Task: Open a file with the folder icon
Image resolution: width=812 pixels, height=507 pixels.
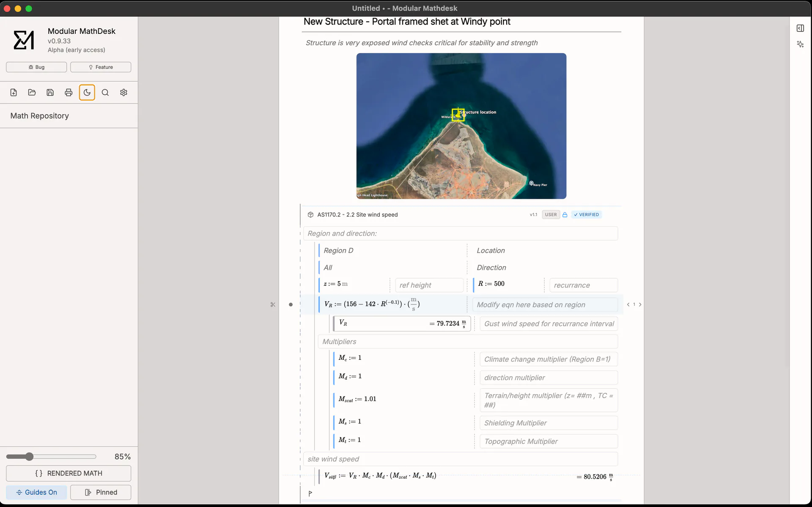Action: coord(32,93)
